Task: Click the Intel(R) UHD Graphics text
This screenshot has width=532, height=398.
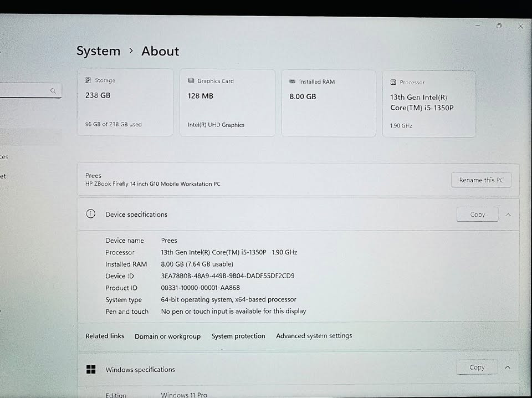Action: pyautogui.click(x=216, y=125)
